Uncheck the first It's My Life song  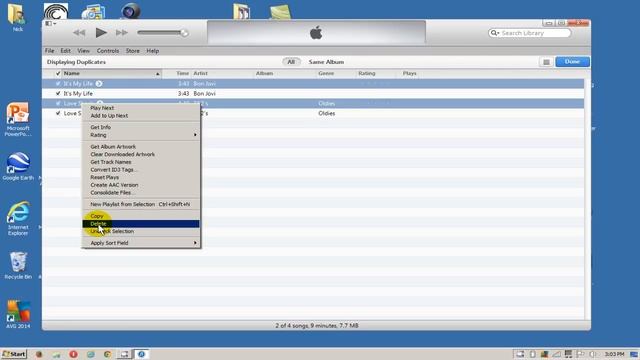tap(58, 84)
